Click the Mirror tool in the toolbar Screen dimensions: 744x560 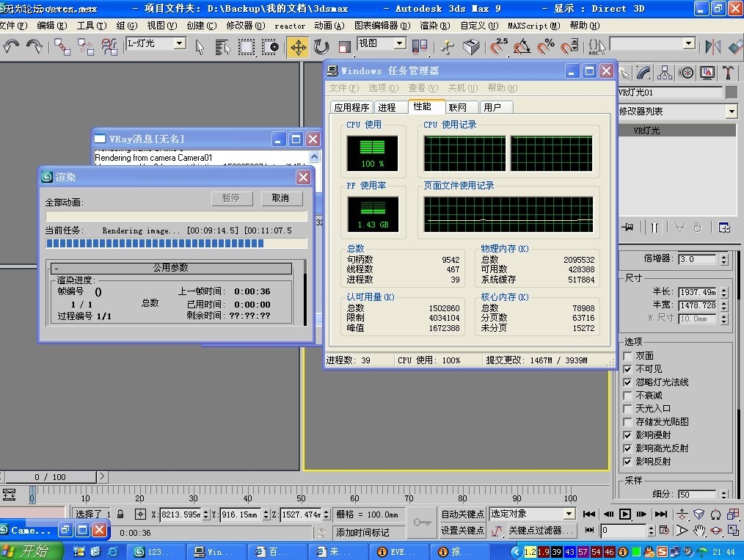coord(712,46)
